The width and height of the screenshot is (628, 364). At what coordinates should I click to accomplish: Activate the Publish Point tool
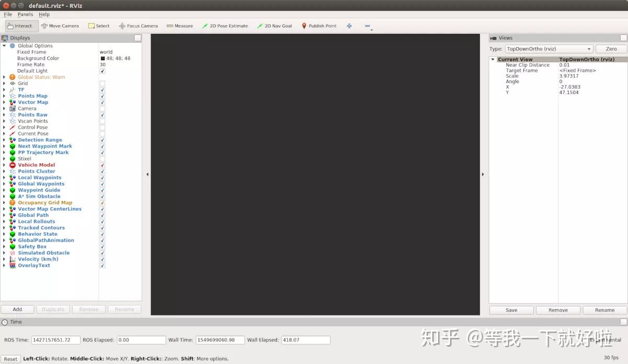coord(319,25)
